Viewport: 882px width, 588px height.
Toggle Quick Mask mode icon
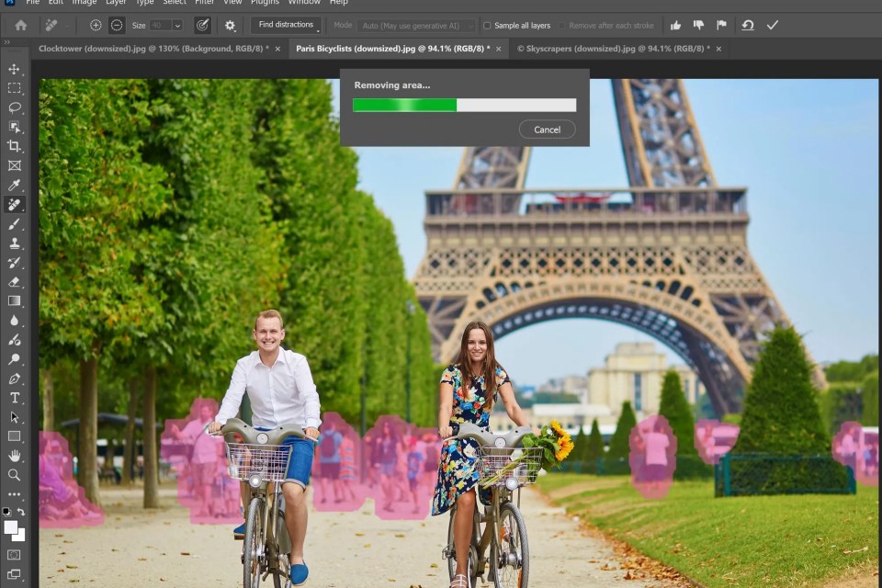(15, 555)
